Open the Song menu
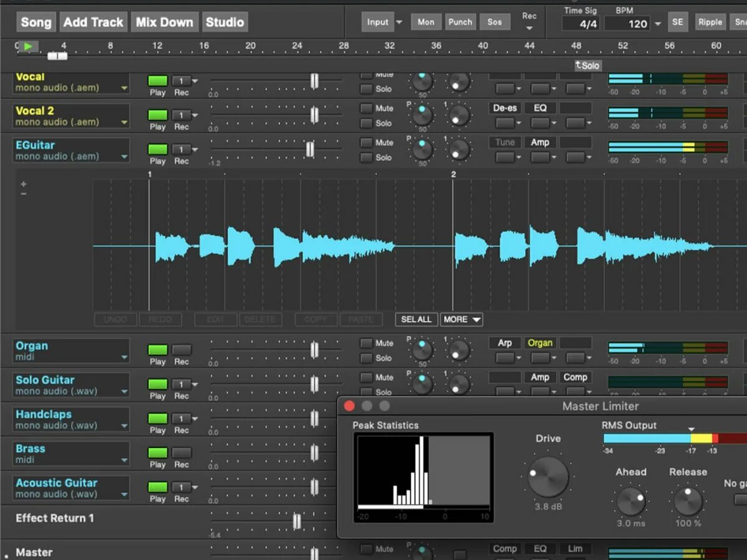This screenshot has height=560, width=747. click(35, 21)
